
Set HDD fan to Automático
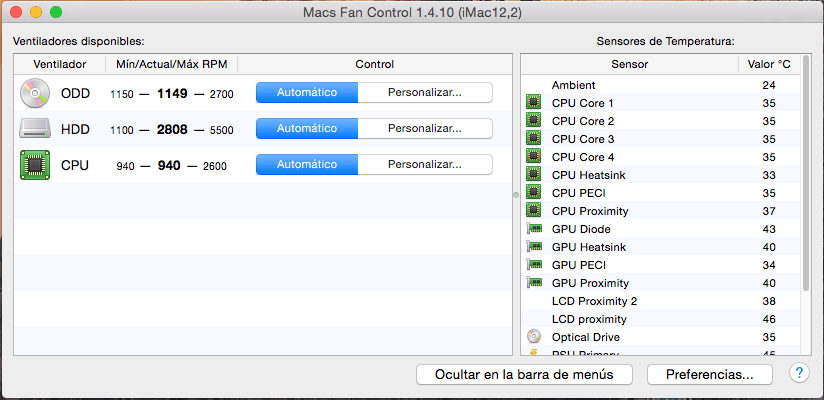(307, 129)
